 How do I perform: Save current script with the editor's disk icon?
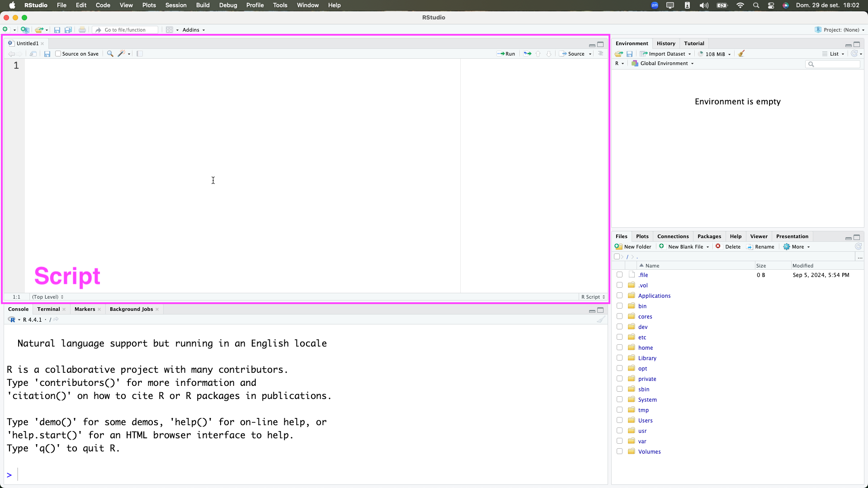[x=47, y=54]
